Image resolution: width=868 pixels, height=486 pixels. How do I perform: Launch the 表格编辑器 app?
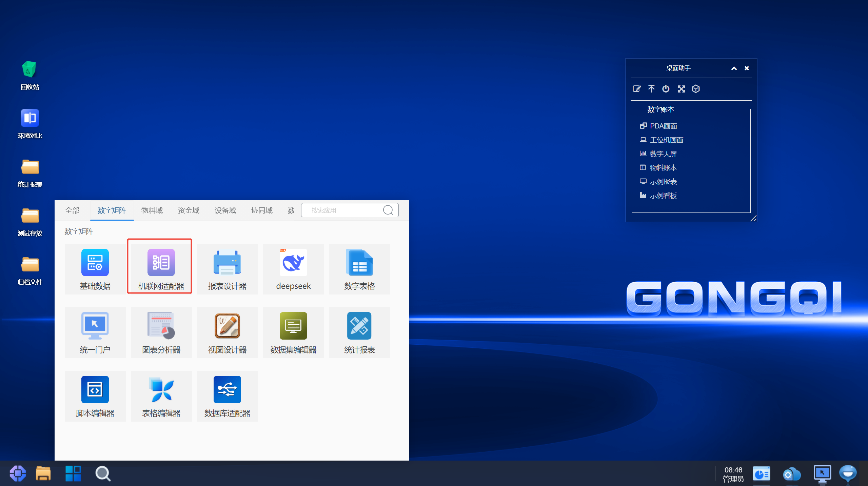pyautogui.click(x=161, y=396)
